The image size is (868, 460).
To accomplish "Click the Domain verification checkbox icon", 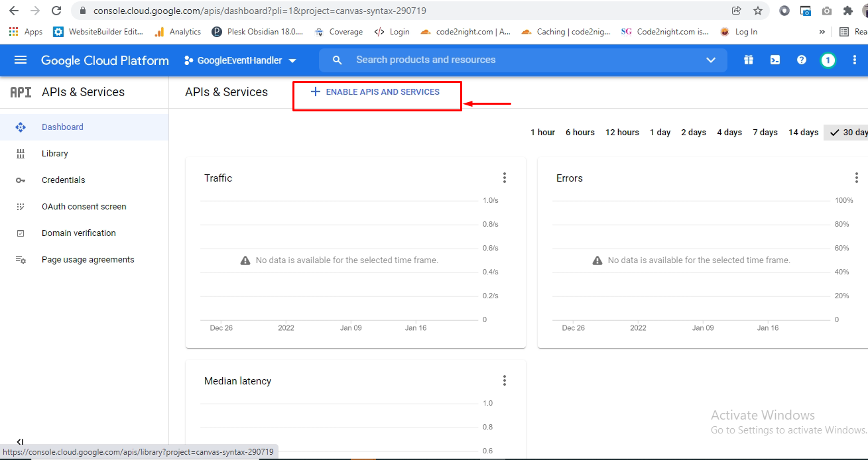I will (x=21, y=233).
